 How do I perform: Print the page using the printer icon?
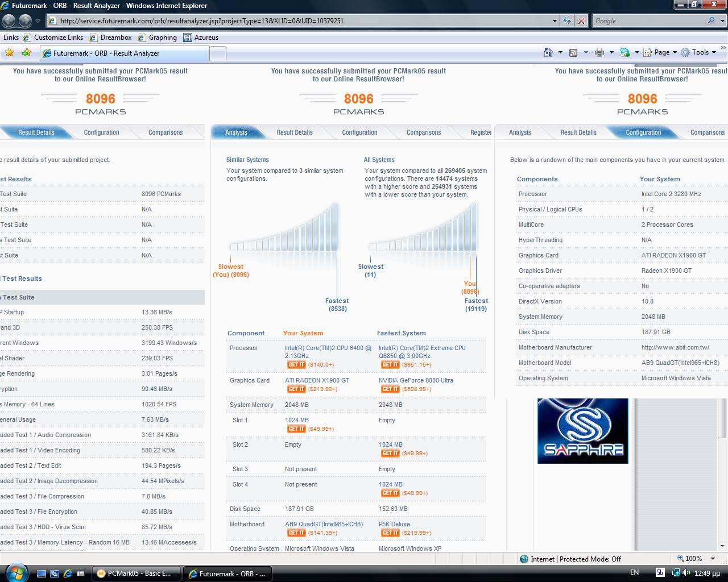pos(599,52)
